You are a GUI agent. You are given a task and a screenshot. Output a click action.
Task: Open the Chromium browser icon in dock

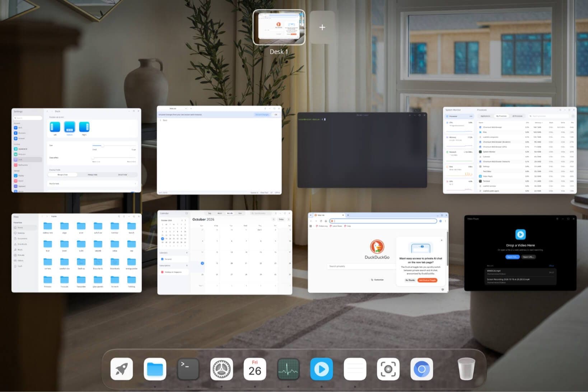click(x=421, y=369)
